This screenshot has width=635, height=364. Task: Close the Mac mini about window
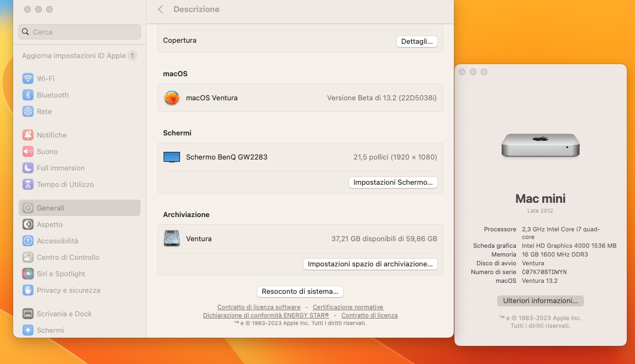(462, 72)
